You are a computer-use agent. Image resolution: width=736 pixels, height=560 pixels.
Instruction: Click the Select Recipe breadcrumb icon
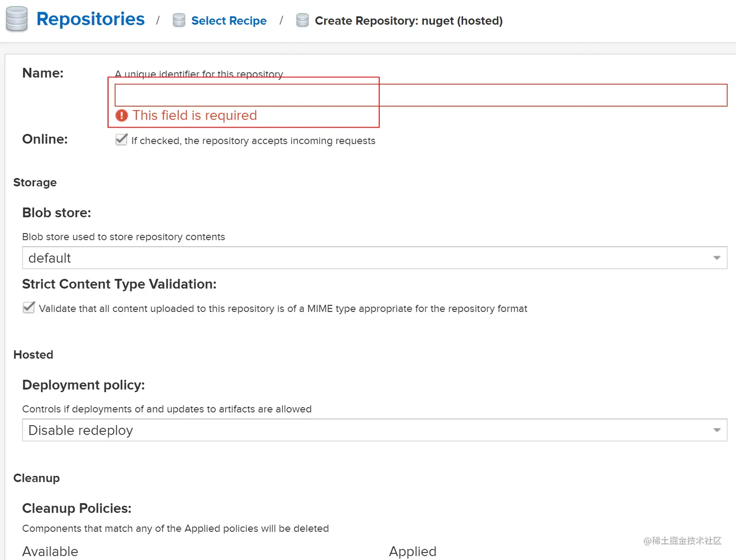pos(179,20)
